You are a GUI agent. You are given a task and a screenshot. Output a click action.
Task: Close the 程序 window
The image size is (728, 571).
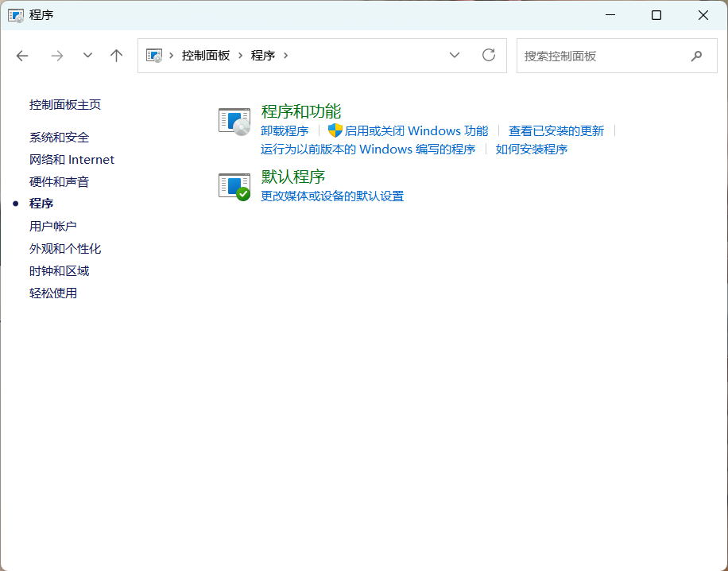[703, 15]
